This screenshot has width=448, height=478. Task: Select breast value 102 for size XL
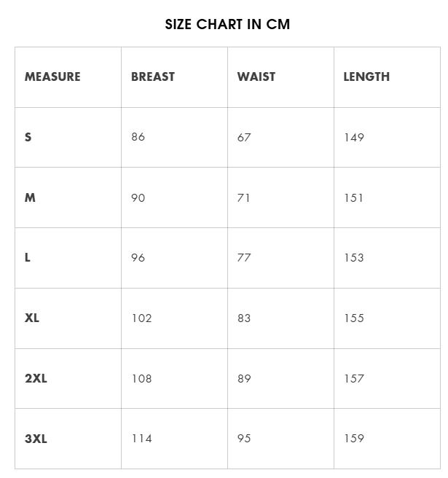pyautogui.click(x=142, y=318)
